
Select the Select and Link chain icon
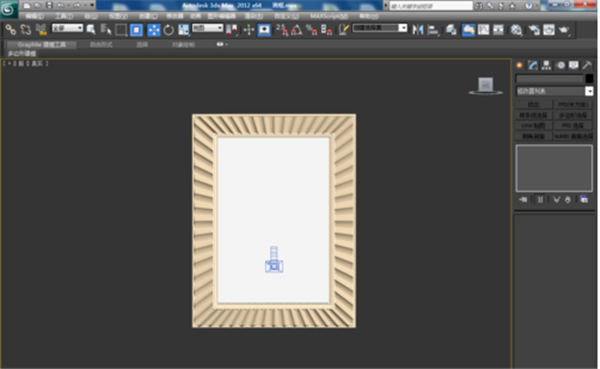[x=11, y=29]
